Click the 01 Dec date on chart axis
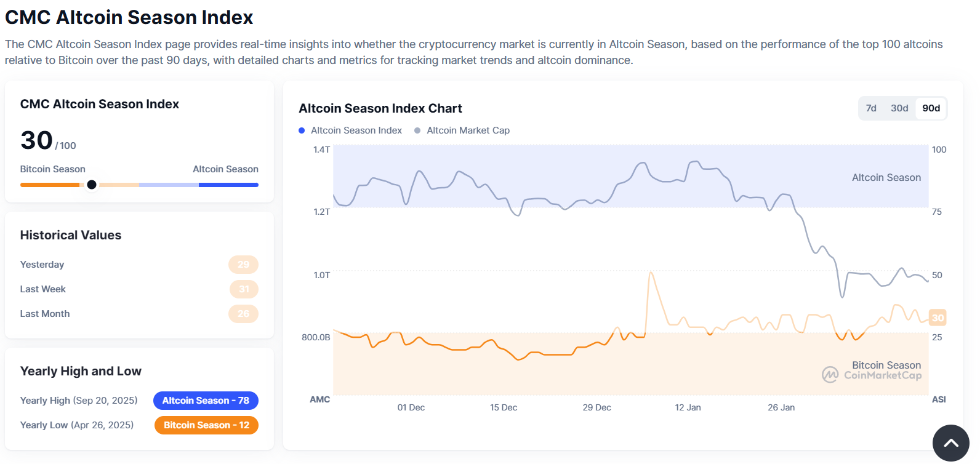 [x=411, y=407]
